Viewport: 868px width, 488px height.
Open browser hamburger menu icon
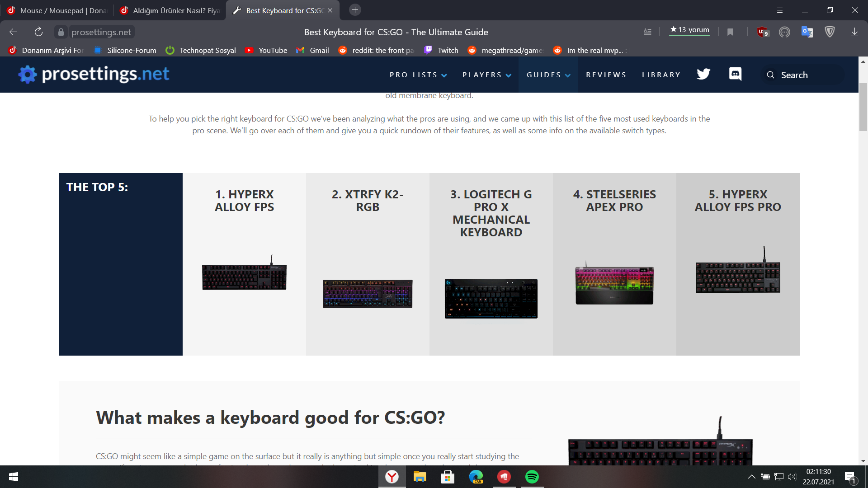coord(780,10)
